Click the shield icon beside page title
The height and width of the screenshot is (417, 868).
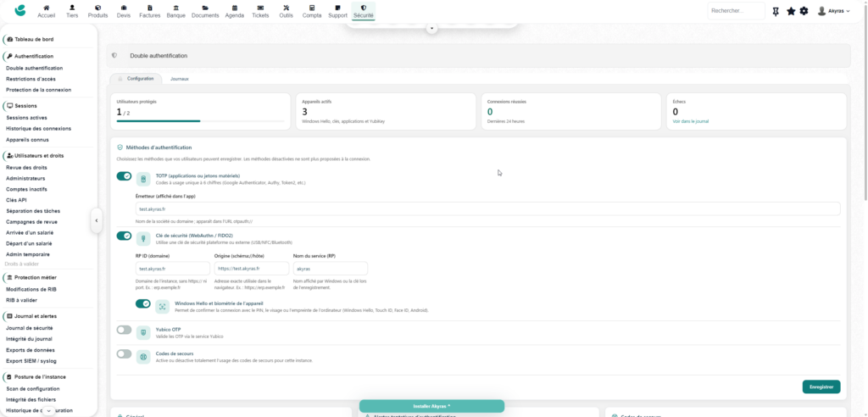[x=114, y=55]
